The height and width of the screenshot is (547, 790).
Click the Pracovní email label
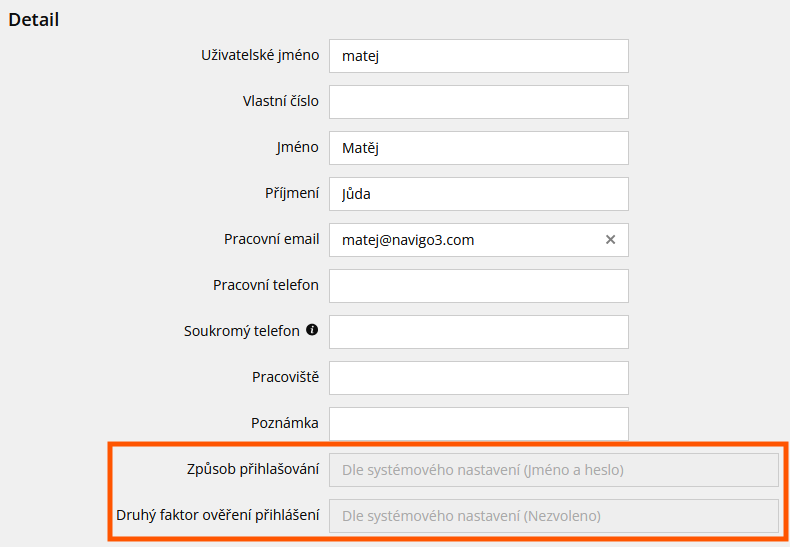coord(271,239)
